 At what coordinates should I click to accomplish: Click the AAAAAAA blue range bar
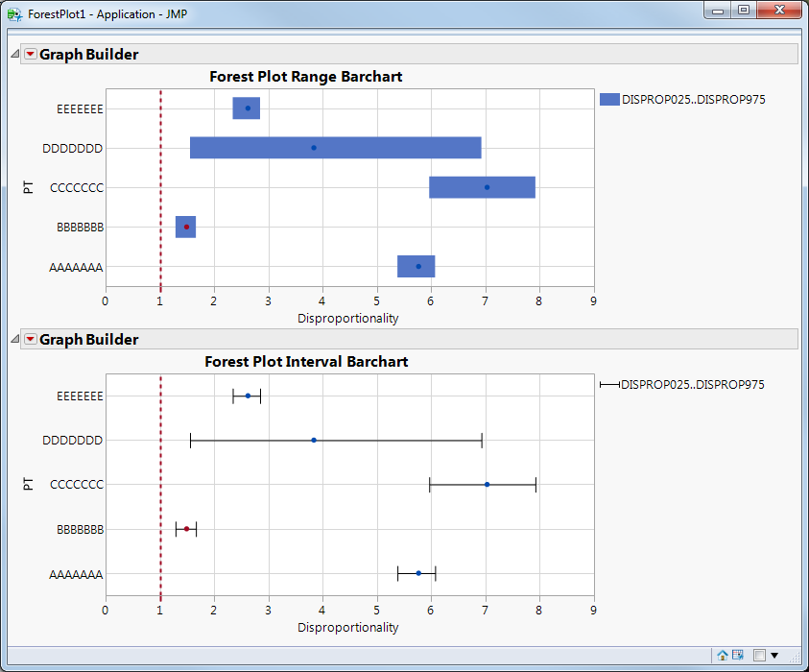417,265
